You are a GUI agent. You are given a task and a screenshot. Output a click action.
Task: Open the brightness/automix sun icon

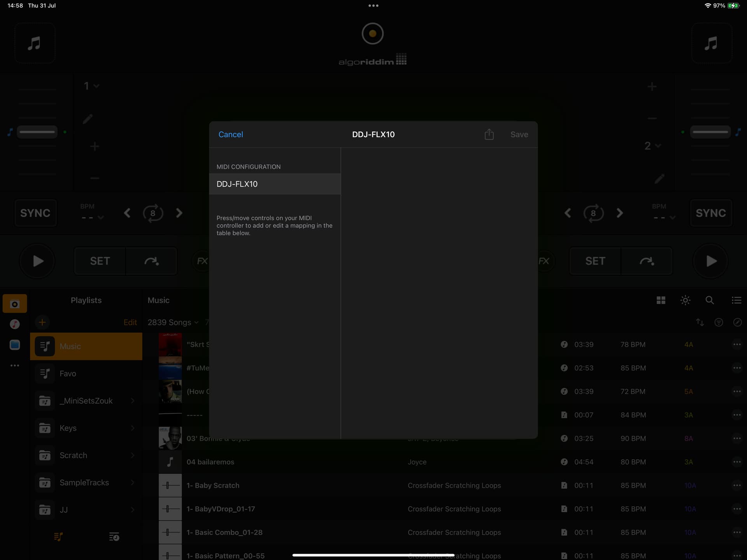click(685, 300)
